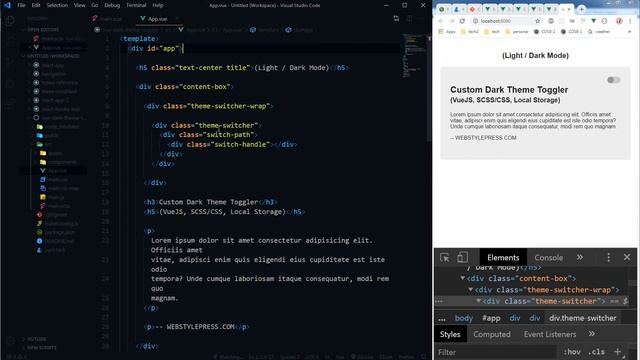
Task: Show more Styles pane tabs via chevron
Action: point(592,334)
